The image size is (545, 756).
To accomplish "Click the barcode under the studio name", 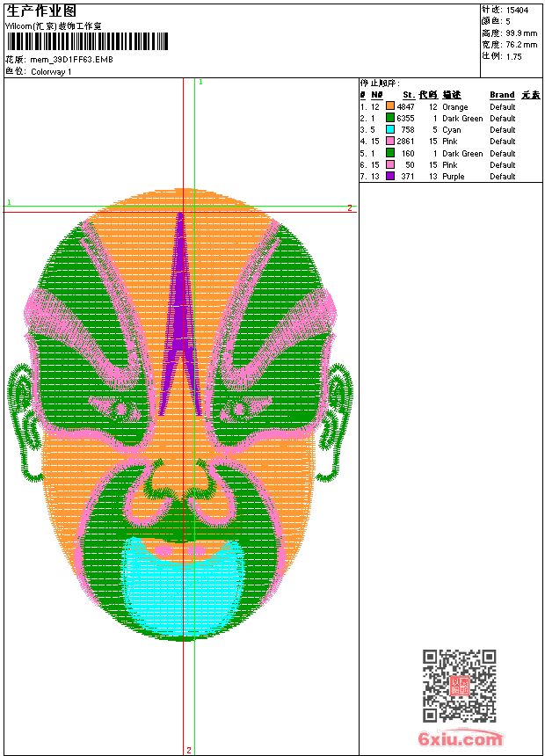I will (x=87, y=41).
